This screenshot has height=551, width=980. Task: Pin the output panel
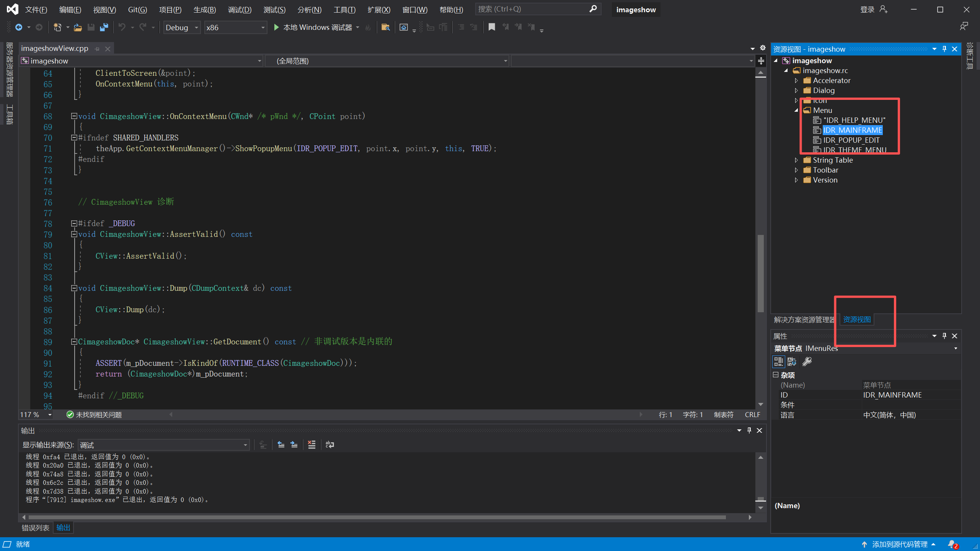click(749, 430)
